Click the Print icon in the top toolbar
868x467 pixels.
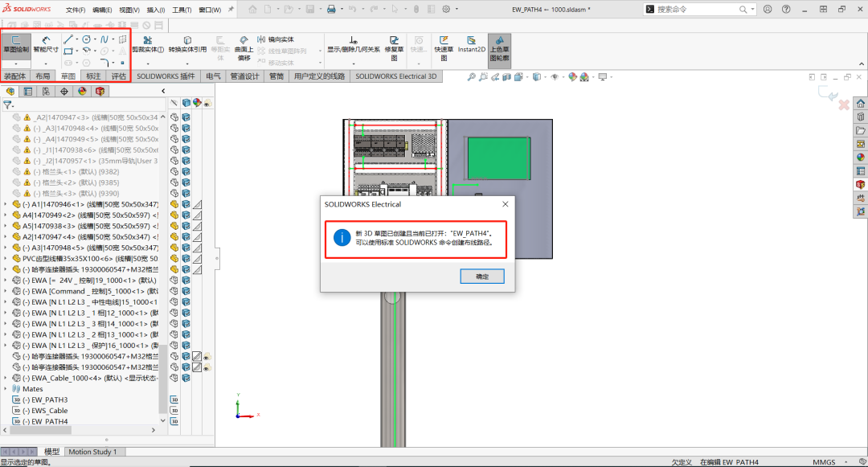pos(331,10)
